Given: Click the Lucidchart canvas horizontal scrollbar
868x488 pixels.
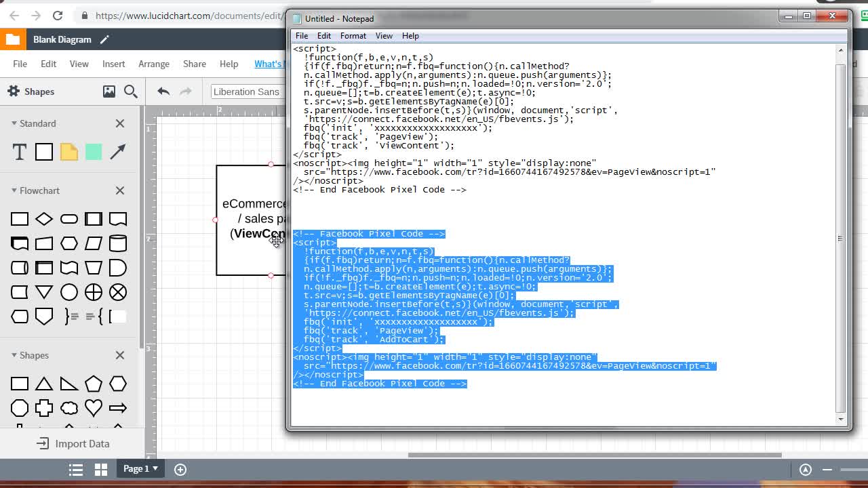Looking at the screenshot, I should (594, 455).
